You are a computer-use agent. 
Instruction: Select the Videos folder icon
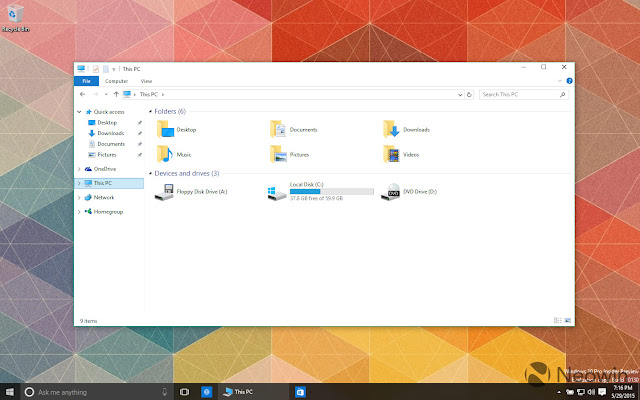[x=391, y=154]
